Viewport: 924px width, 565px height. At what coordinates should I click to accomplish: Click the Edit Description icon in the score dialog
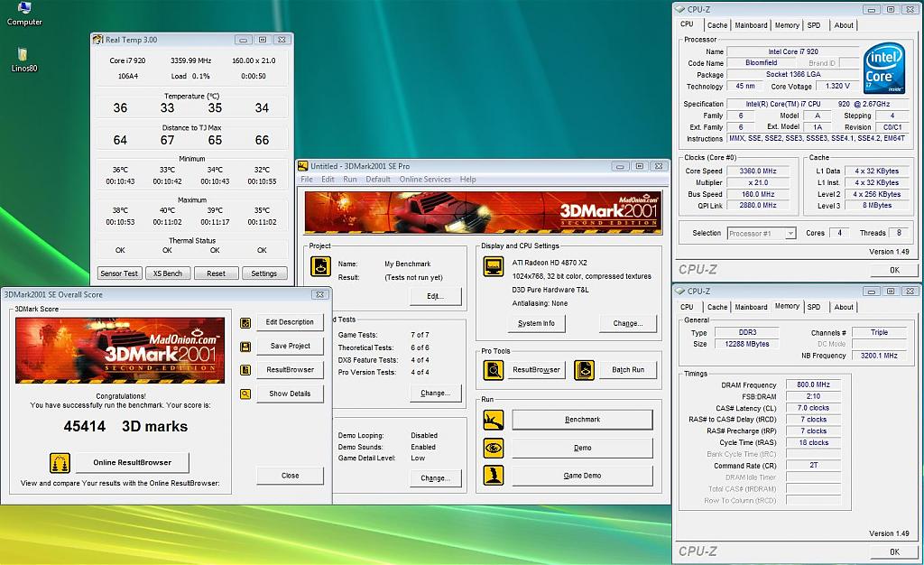pyautogui.click(x=245, y=323)
